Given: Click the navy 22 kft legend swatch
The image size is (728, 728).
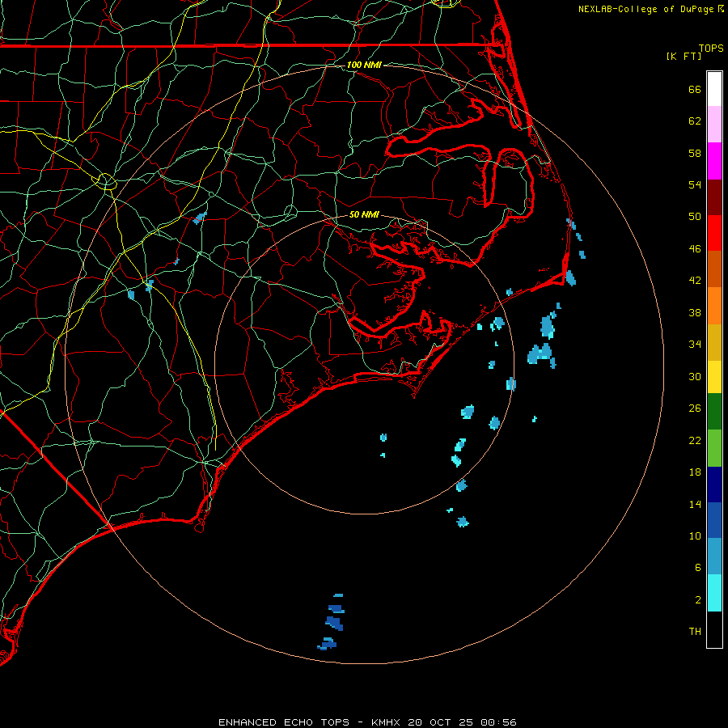Looking at the screenshot, I should [x=714, y=485].
